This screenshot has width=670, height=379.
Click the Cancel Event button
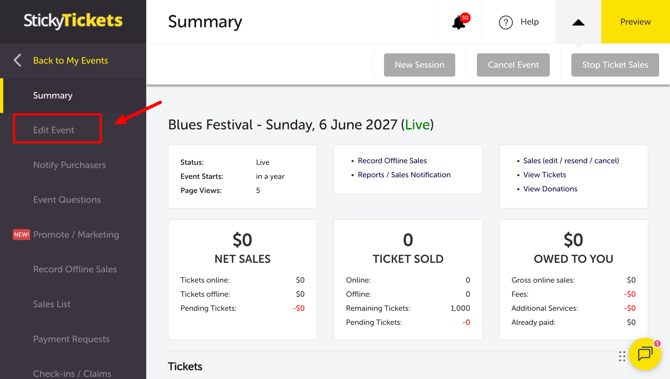(x=513, y=65)
